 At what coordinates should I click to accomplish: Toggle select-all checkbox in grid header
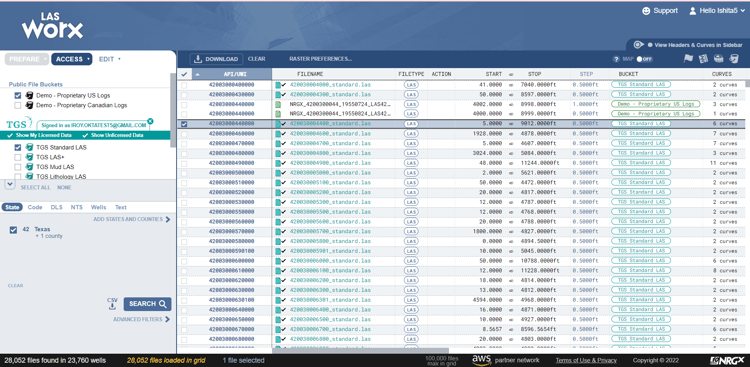click(x=184, y=74)
